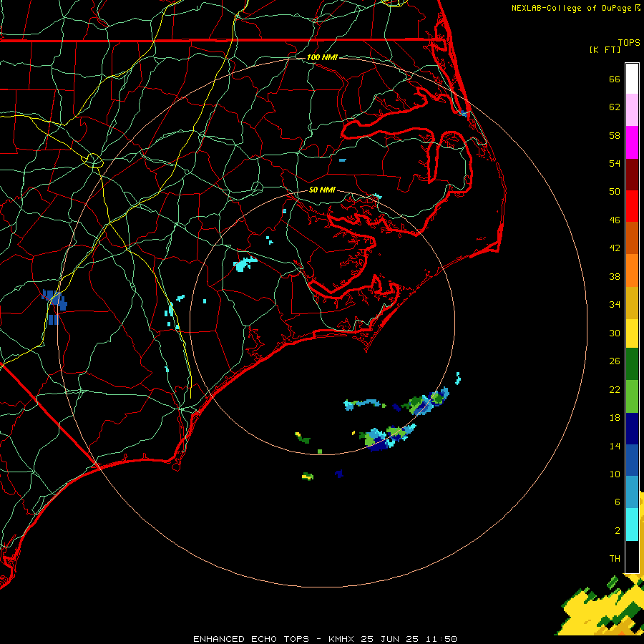Click the "22" legend value
This screenshot has height=644, width=644.
tap(615, 389)
